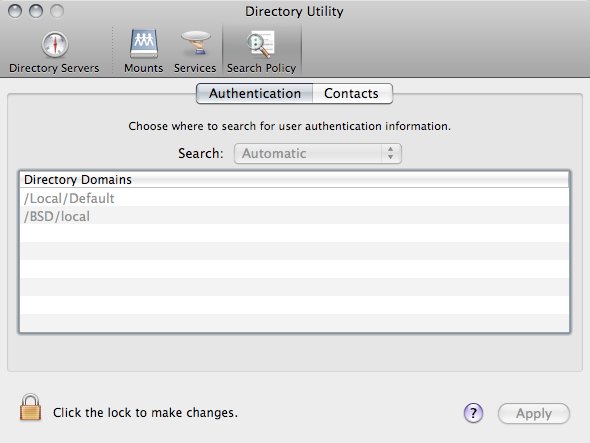This screenshot has width=590, height=443.
Task: Click the window close button
Action: pos(15,11)
